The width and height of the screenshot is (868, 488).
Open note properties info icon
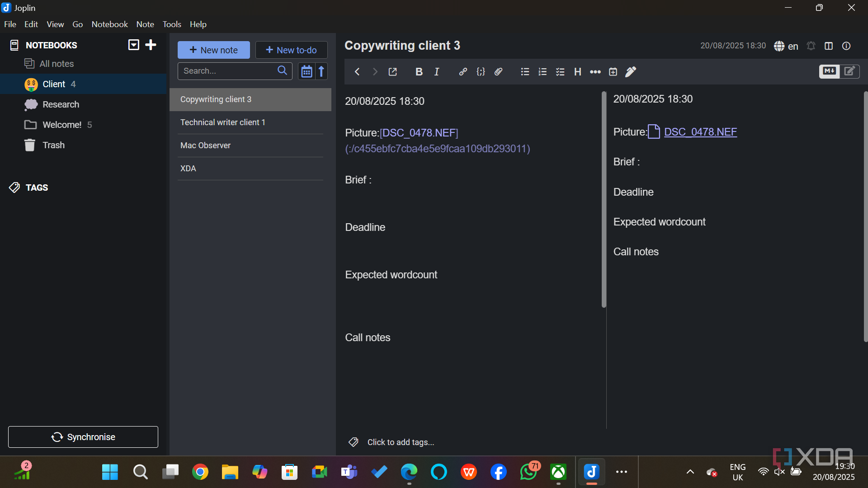click(846, 46)
